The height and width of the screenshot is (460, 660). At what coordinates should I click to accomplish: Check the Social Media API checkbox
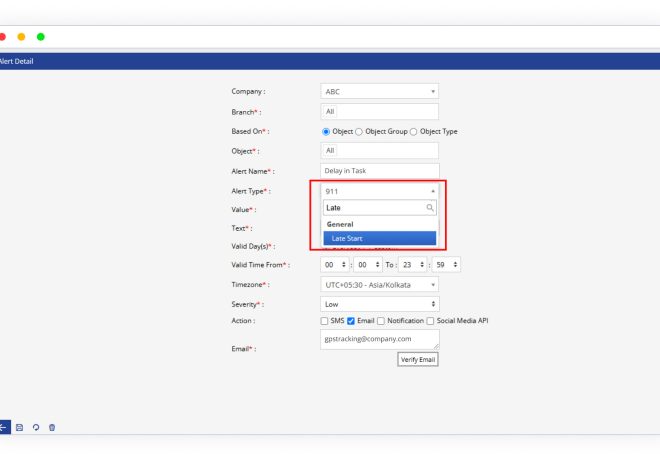tap(431, 321)
